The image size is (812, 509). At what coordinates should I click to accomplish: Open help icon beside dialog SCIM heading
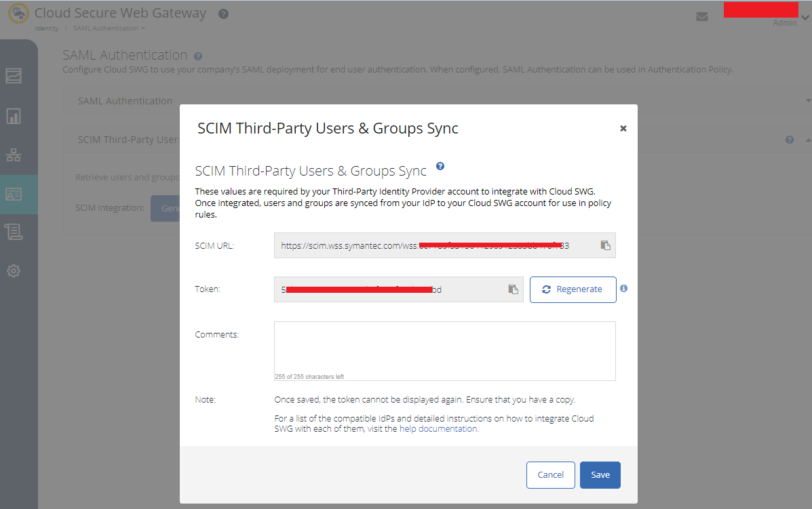(440, 166)
